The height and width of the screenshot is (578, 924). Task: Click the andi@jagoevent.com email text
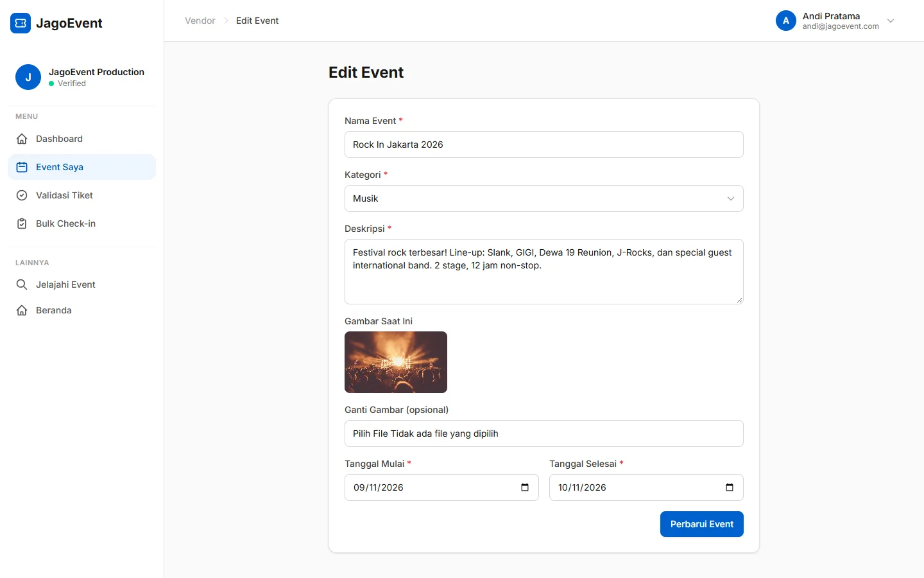[841, 26]
